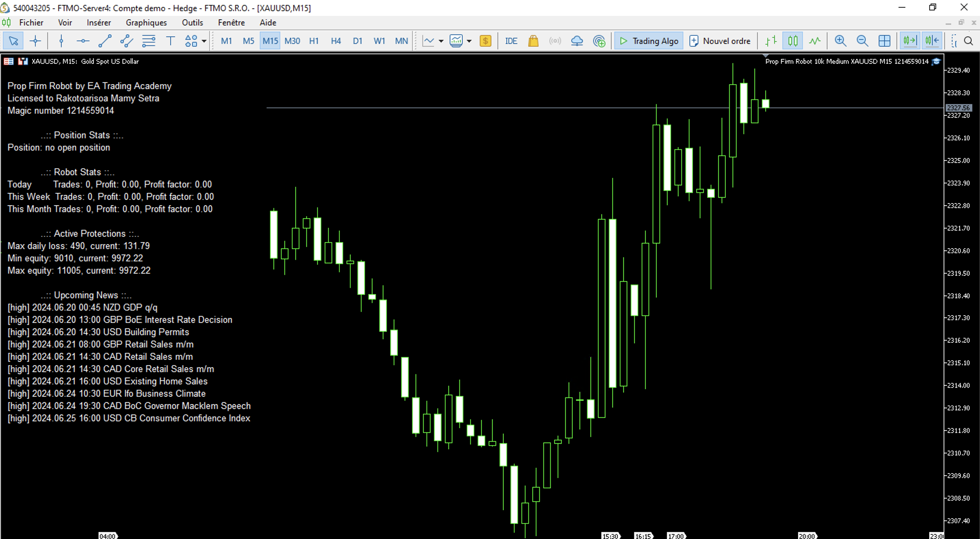Select the text label tool
The image size is (980, 539).
click(x=171, y=41)
